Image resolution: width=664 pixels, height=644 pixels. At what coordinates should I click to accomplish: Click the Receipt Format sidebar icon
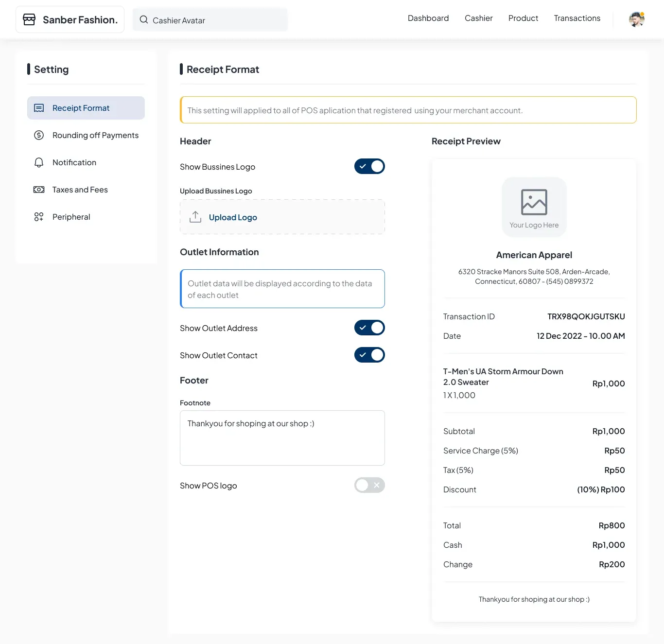[x=39, y=108]
